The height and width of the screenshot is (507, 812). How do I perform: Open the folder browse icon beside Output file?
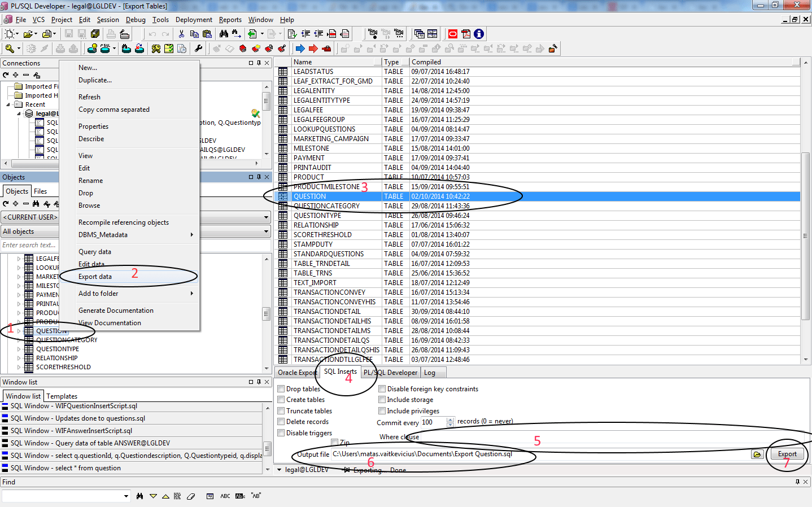point(757,453)
